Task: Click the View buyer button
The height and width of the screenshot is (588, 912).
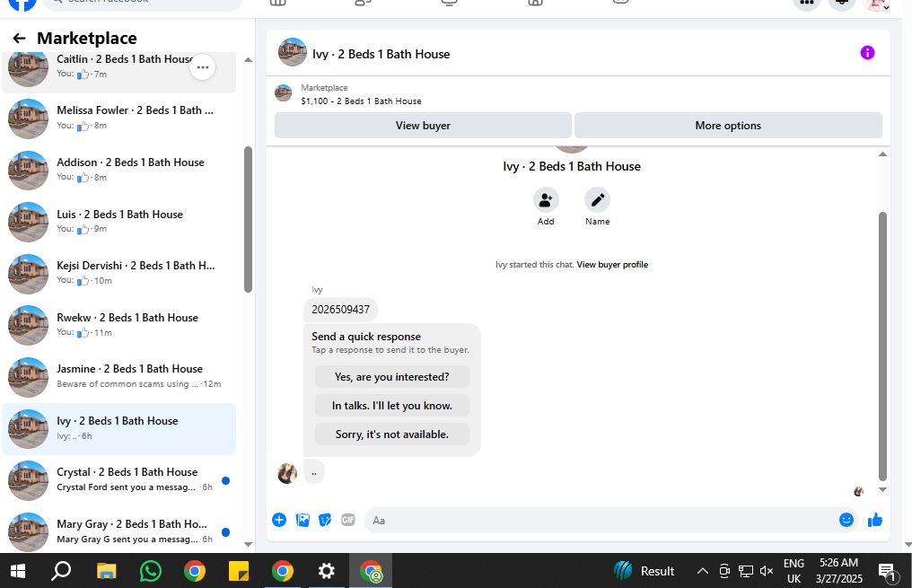Action: (x=423, y=126)
